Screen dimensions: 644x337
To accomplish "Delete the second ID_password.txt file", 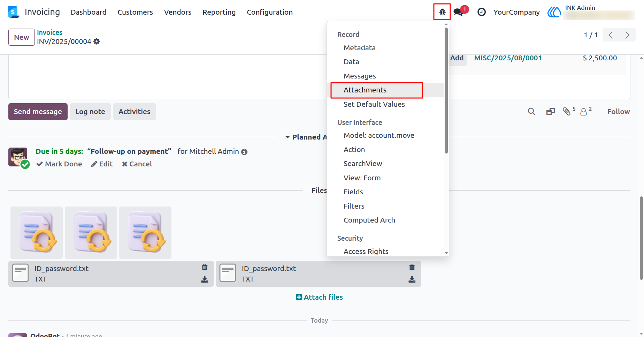I will [x=412, y=267].
